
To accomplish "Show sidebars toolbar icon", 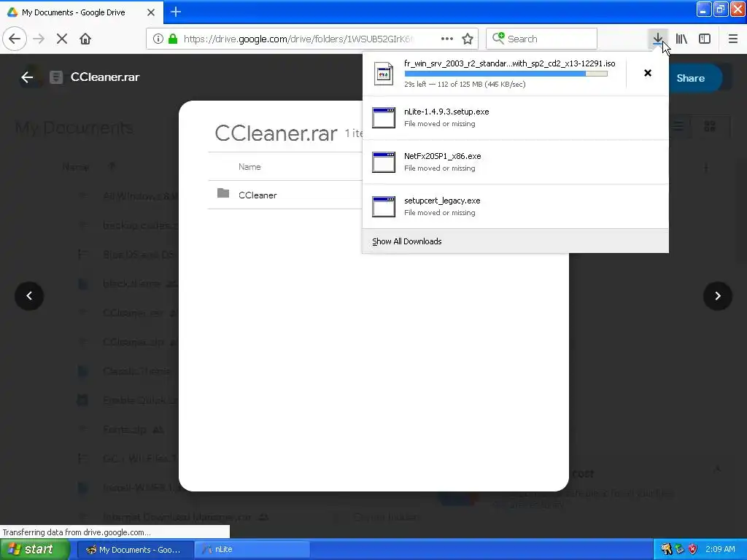I will pyautogui.click(x=705, y=39).
